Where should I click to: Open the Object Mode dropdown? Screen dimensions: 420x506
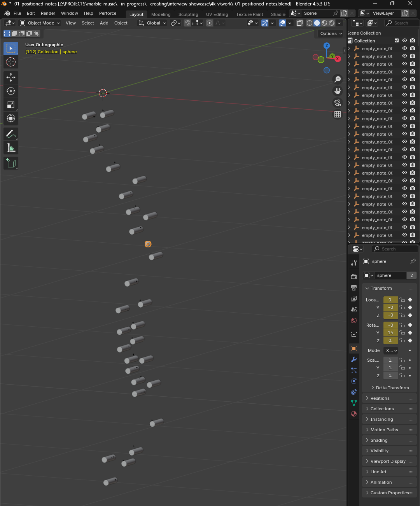40,23
